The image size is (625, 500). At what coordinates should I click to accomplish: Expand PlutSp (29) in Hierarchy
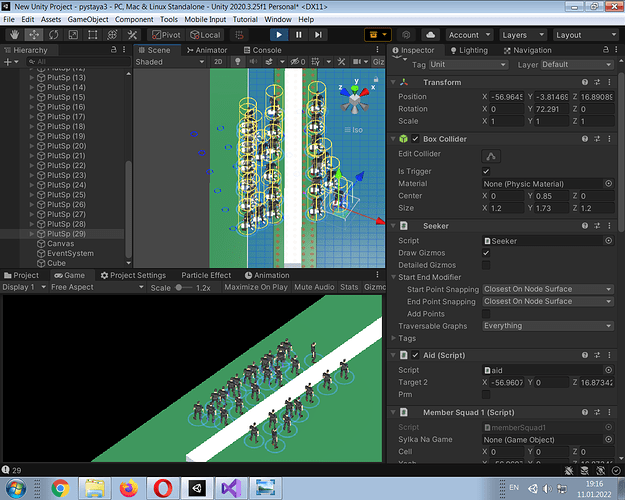pos(31,234)
